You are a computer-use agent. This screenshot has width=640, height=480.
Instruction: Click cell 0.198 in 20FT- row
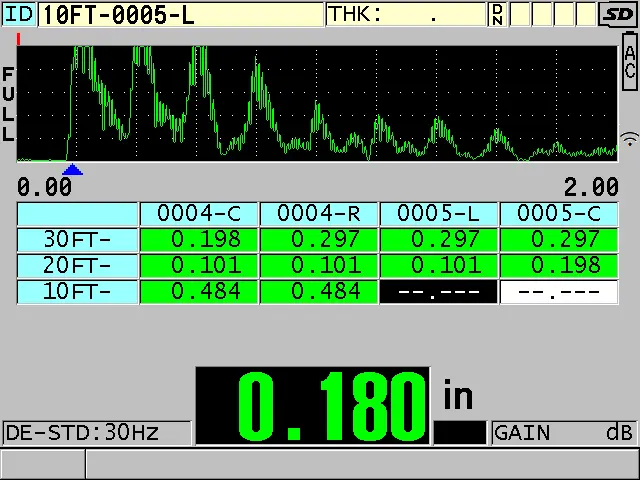coord(559,266)
